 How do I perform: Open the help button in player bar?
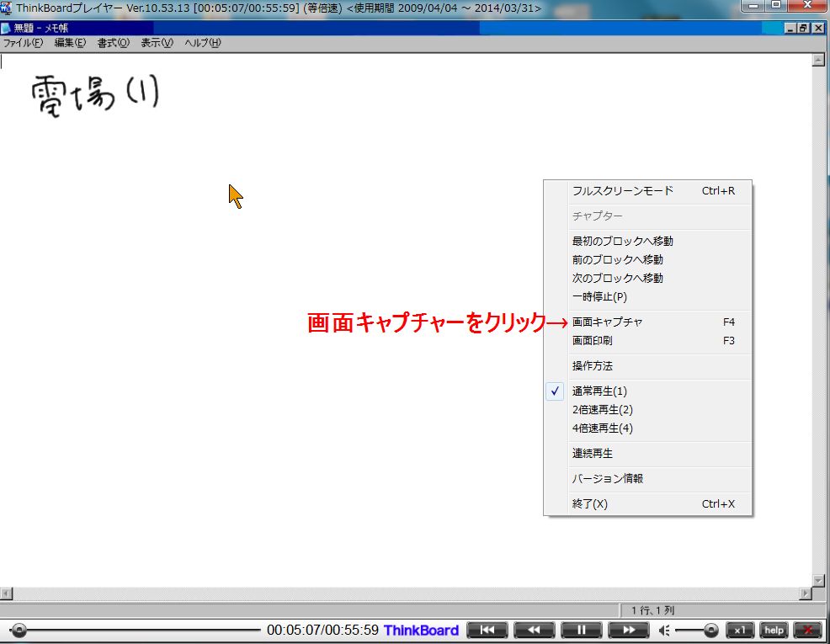click(x=774, y=630)
